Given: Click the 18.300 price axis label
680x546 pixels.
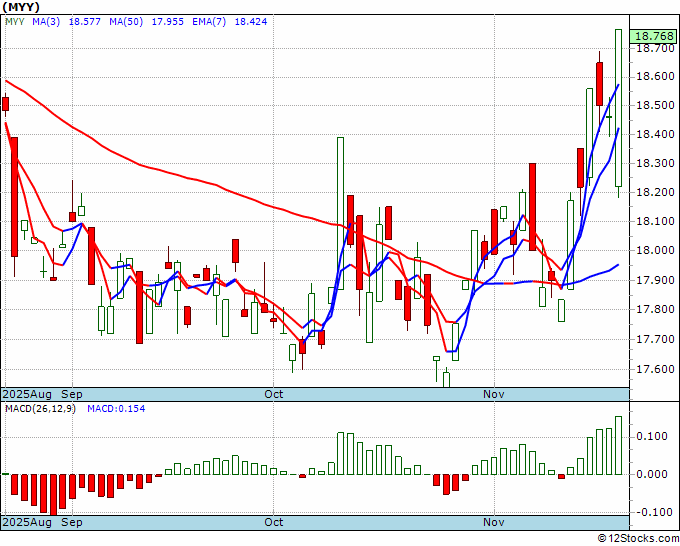Looking at the screenshot, I should pos(655,163).
